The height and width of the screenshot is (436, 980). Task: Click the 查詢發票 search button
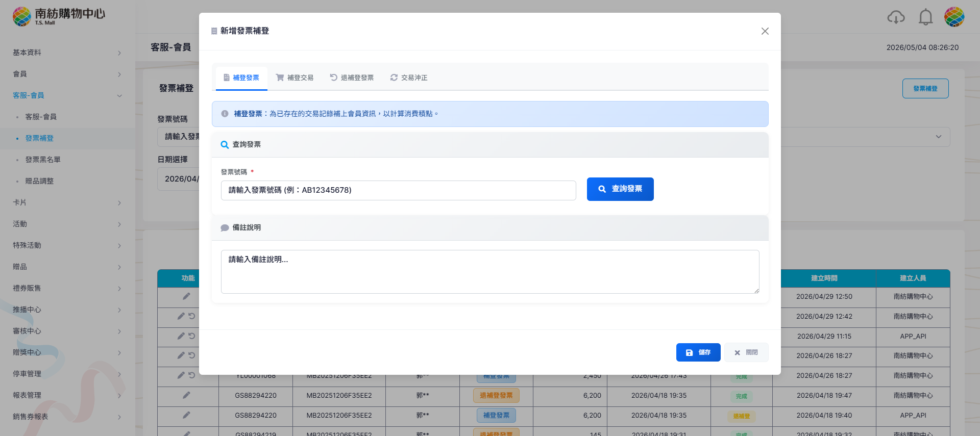click(620, 189)
